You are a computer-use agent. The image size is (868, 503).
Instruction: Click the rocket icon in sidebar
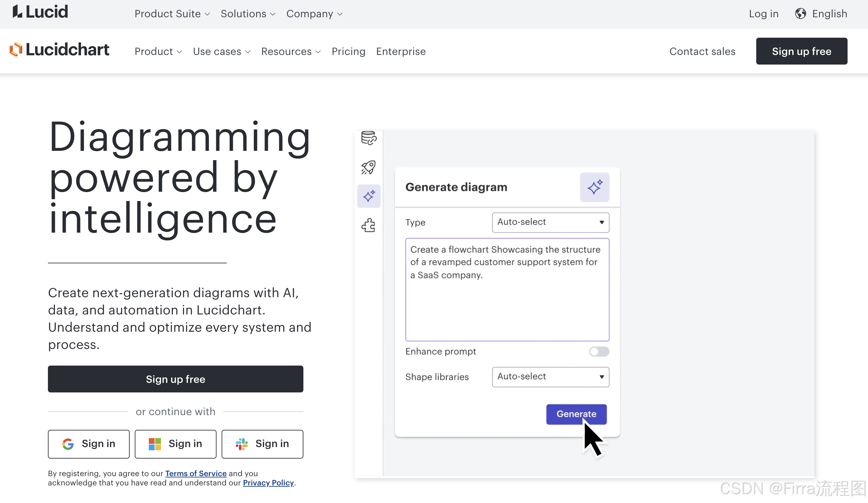(369, 167)
